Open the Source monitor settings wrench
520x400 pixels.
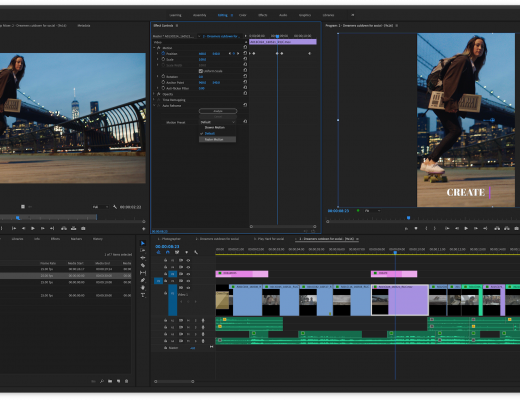[115, 207]
